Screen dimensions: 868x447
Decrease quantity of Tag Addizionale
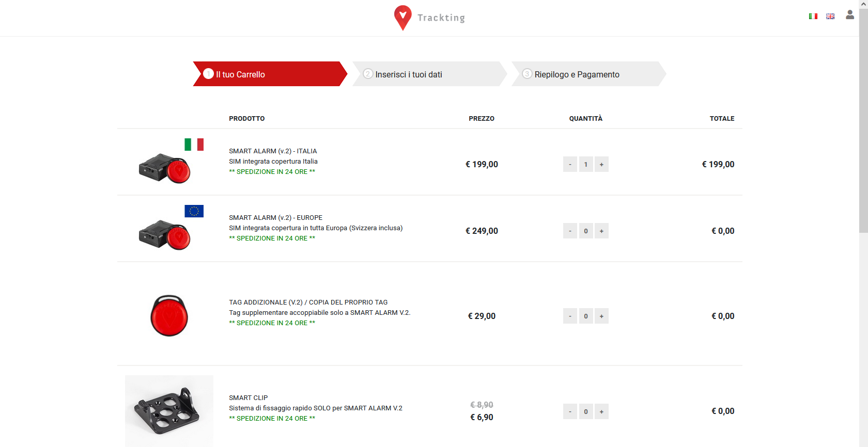(570, 316)
